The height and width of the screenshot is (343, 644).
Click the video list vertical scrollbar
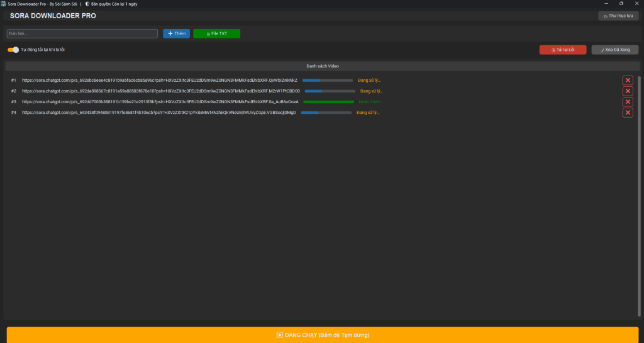point(639,196)
